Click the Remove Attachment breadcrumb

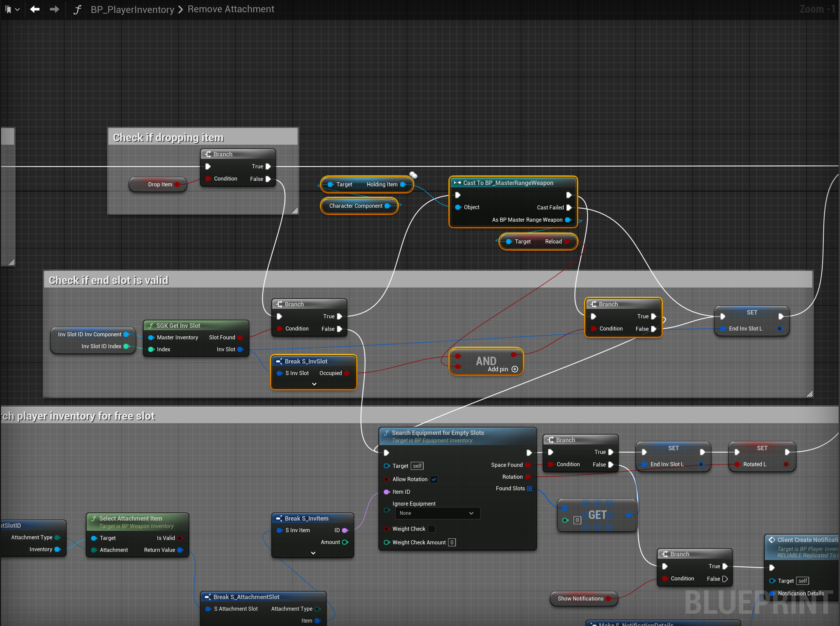point(231,9)
